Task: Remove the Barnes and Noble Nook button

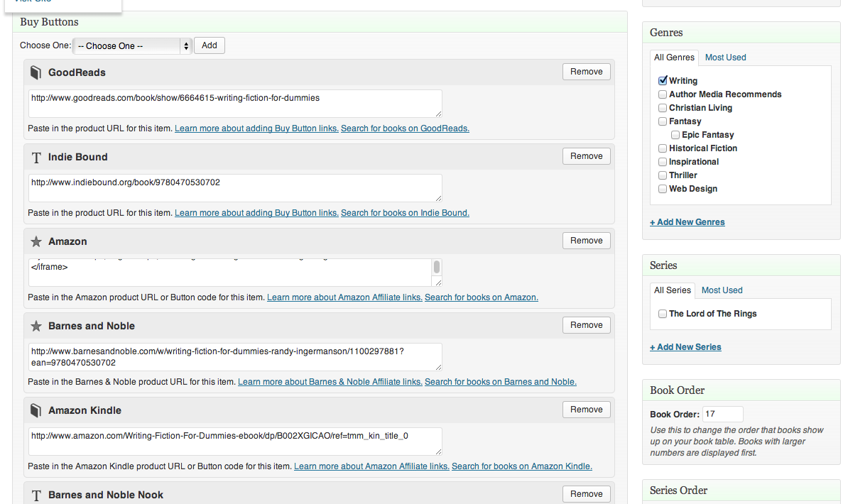Action: point(586,494)
